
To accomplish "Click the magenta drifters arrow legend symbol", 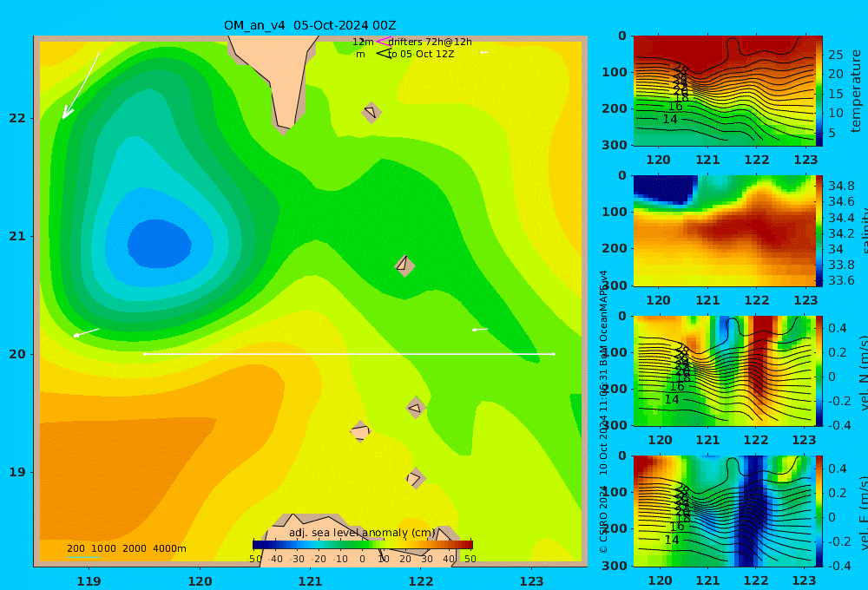I will [384, 42].
